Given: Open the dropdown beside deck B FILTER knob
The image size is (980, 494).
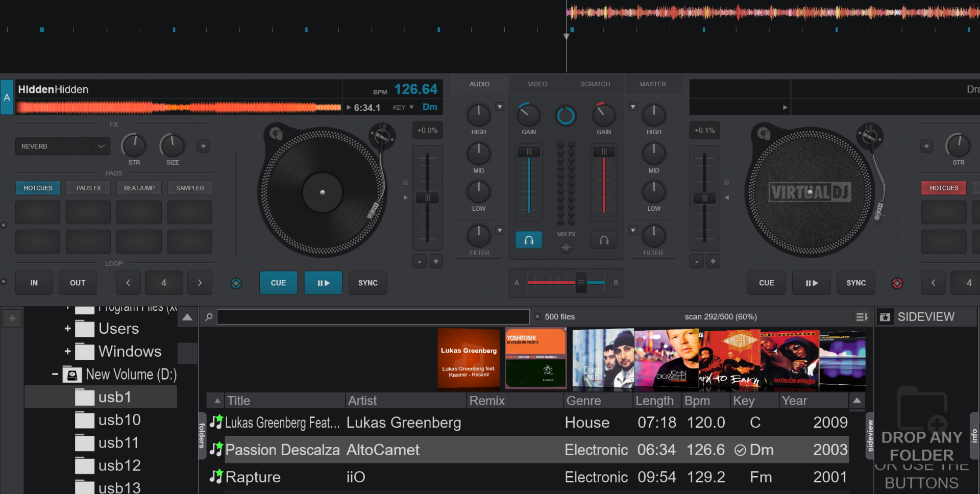Looking at the screenshot, I should (x=633, y=231).
